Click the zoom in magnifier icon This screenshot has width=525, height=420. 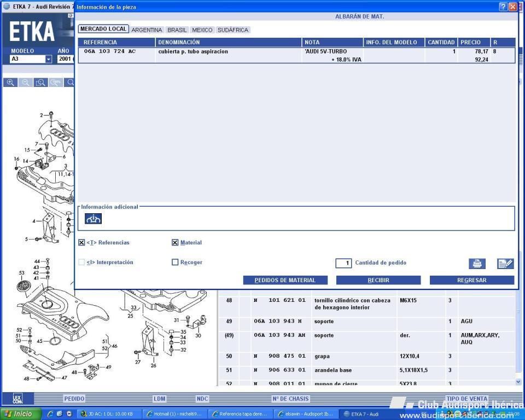10,83
